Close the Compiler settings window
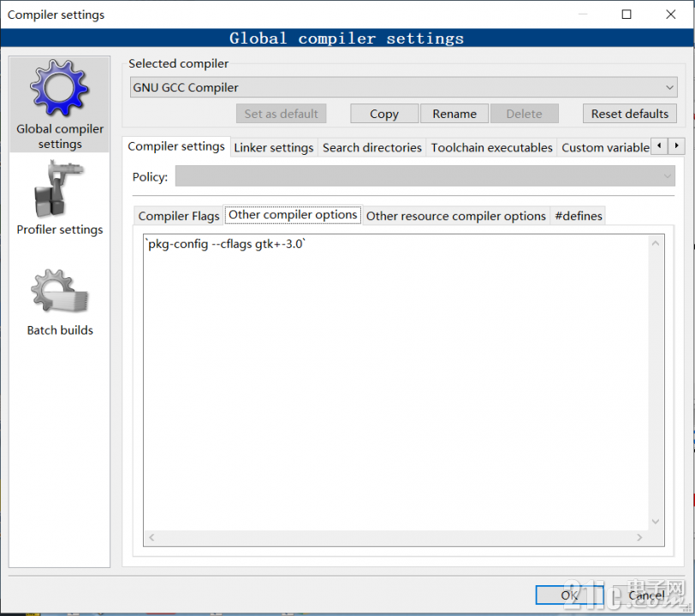The height and width of the screenshot is (616, 695). point(671,15)
